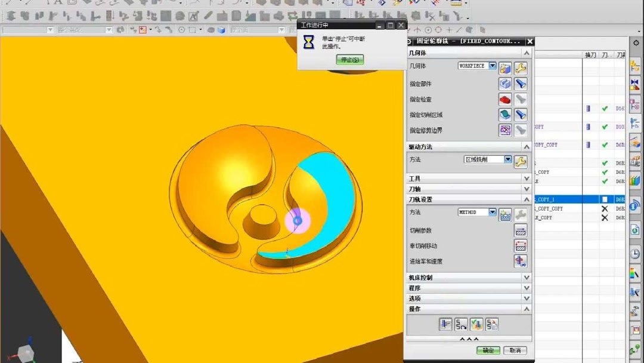Click the 指定部件 select geometry icon
Screen dimensions: 644x363
coord(504,84)
